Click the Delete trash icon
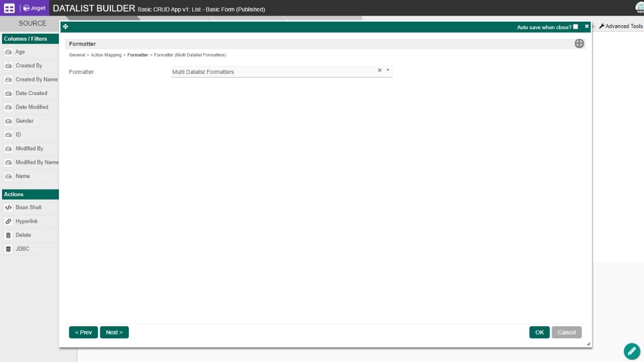The width and height of the screenshot is (644, 362). pos(8,235)
